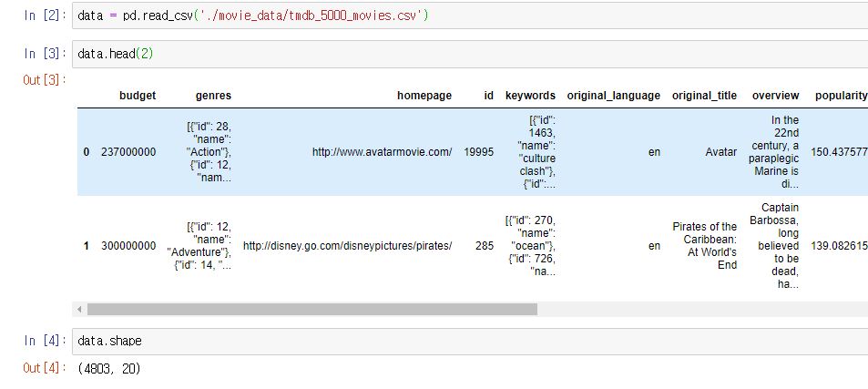
Task: Click the horizontal scrollbar left arrow
Action: 80,310
